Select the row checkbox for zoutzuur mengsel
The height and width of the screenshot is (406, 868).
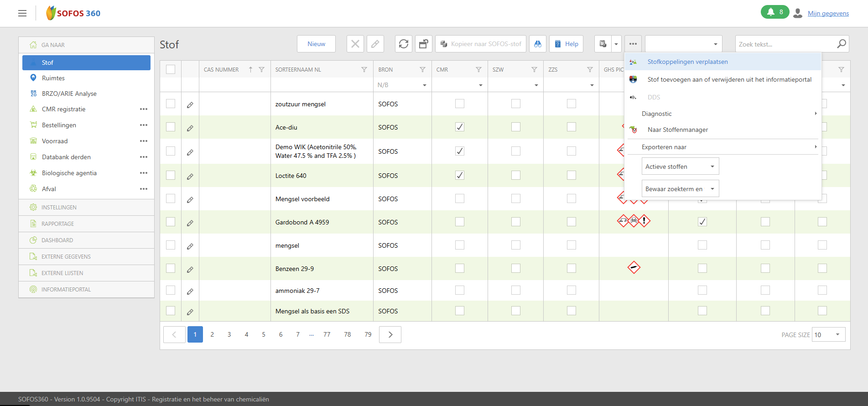point(171,104)
